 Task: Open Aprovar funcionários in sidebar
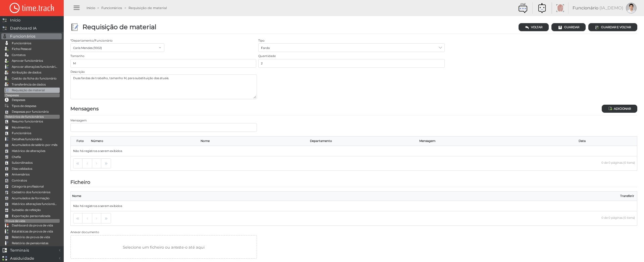coord(27,61)
